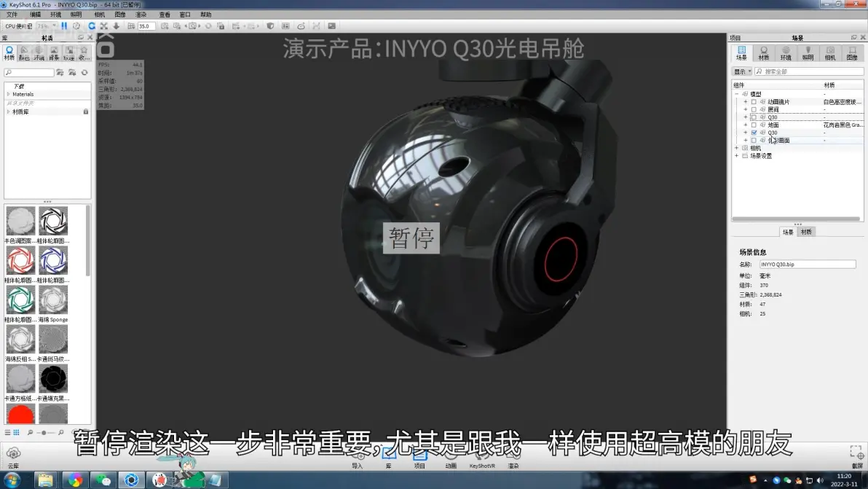Select the red material thumbnail
The image size is (868, 489).
tap(21, 414)
